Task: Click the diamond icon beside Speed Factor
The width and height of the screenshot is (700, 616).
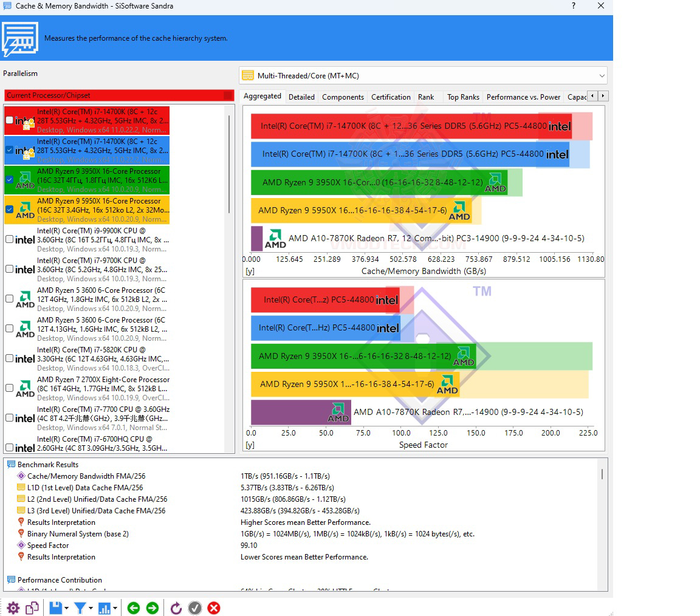Action: click(x=21, y=545)
